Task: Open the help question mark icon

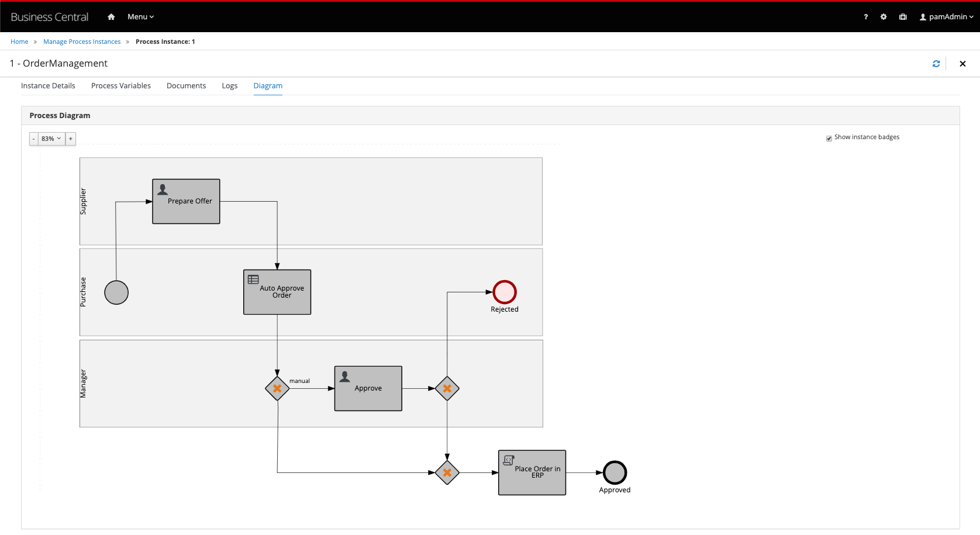Action: (865, 17)
